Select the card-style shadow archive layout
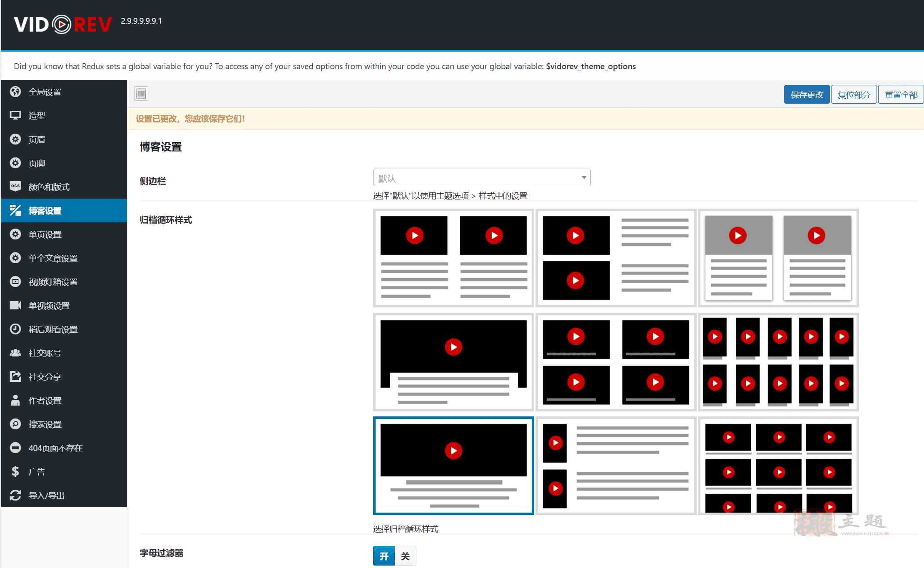Screen dimensions: 924x568 [x=778, y=258]
